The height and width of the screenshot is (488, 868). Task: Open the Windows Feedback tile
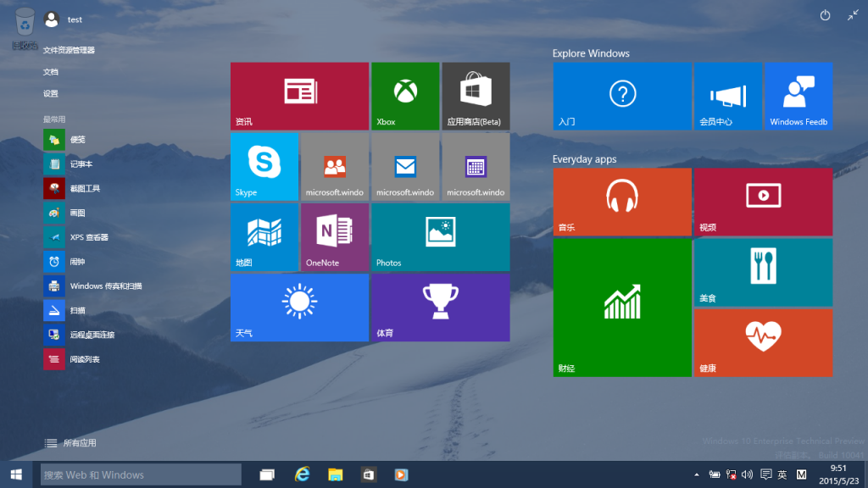pyautogui.click(x=798, y=96)
